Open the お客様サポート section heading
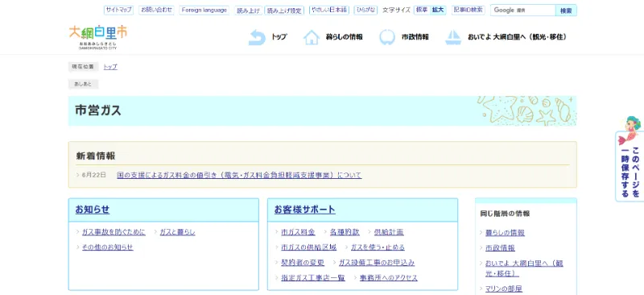The image size is (644, 295). (x=305, y=210)
